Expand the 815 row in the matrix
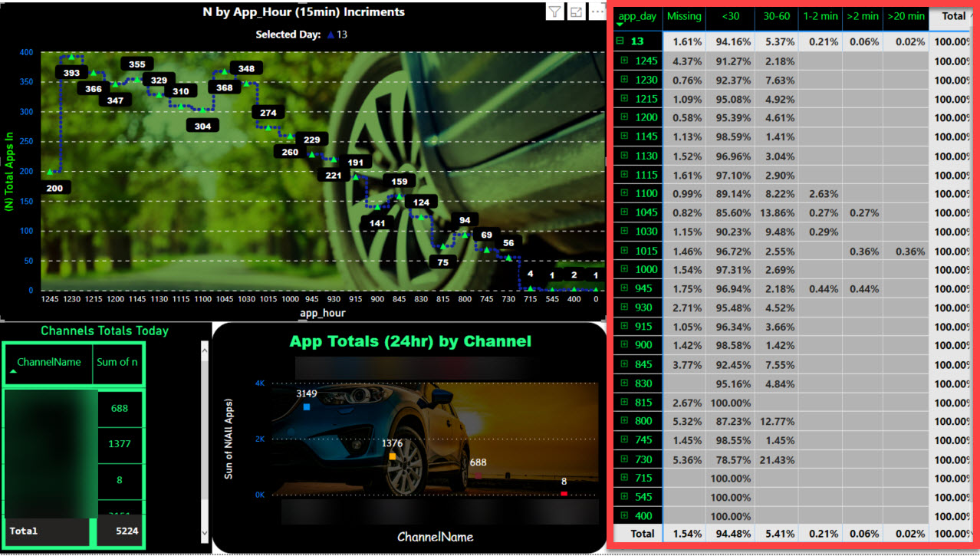Viewport: 980px width, 556px height. click(624, 402)
